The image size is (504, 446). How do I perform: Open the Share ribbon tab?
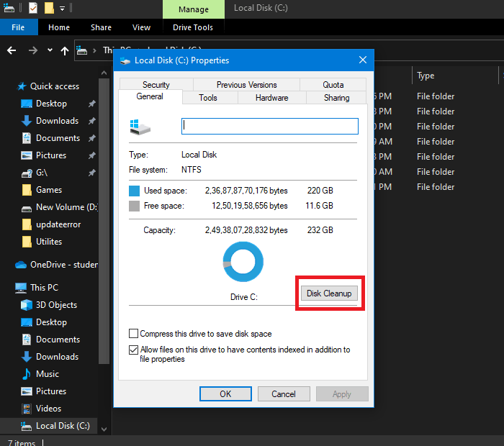tap(101, 27)
